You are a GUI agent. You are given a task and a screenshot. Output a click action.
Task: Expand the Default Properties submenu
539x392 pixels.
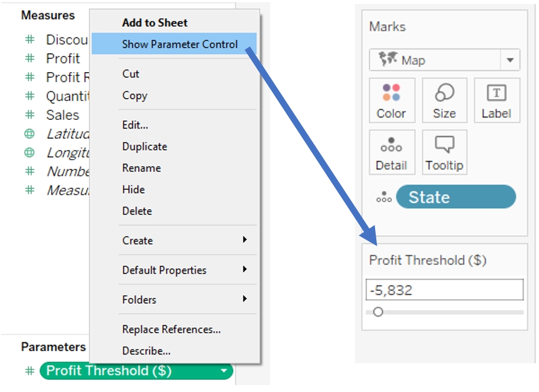(245, 269)
